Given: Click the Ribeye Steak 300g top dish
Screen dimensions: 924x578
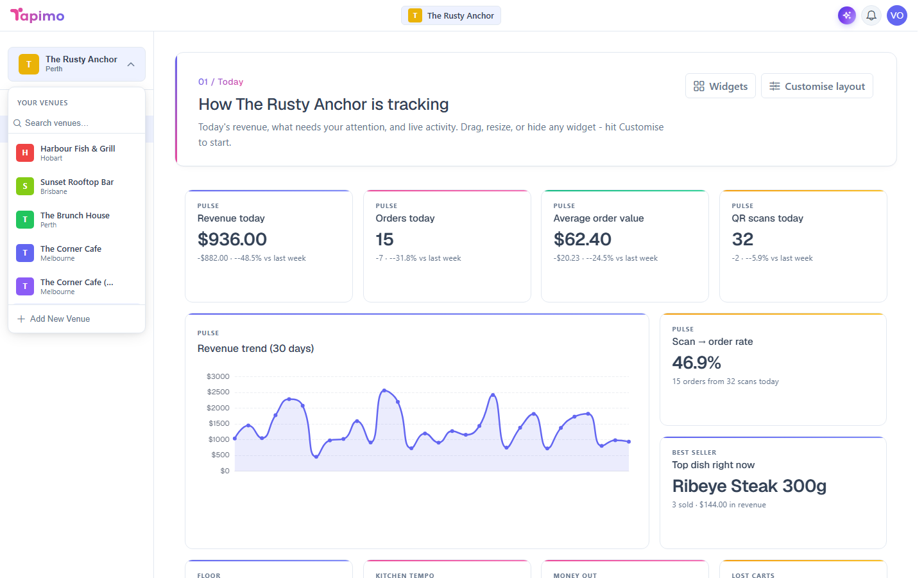Looking at the screenshot, I should click(x=749, y=486).
